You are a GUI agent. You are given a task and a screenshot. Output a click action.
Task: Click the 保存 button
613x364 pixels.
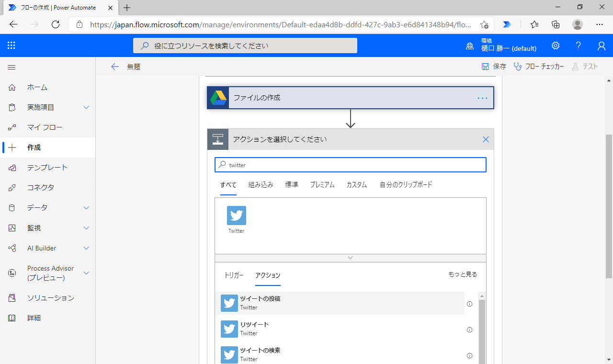[x=494, y=67]
